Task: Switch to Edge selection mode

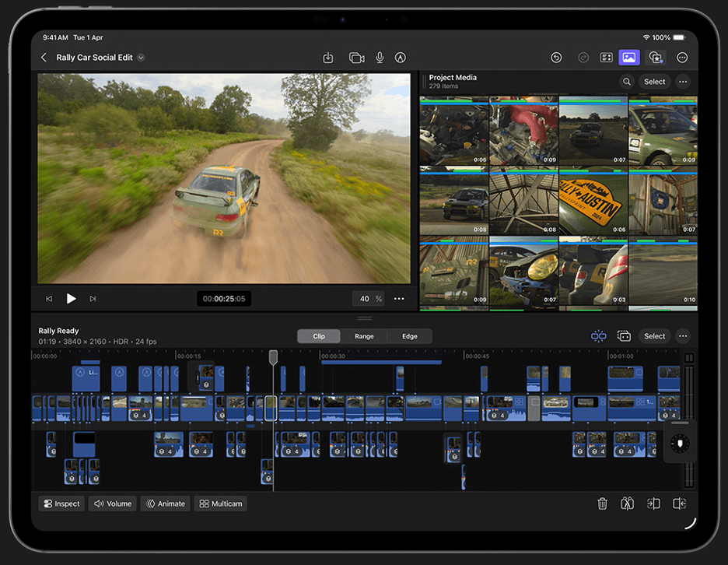Action: (x=409, y=336)
